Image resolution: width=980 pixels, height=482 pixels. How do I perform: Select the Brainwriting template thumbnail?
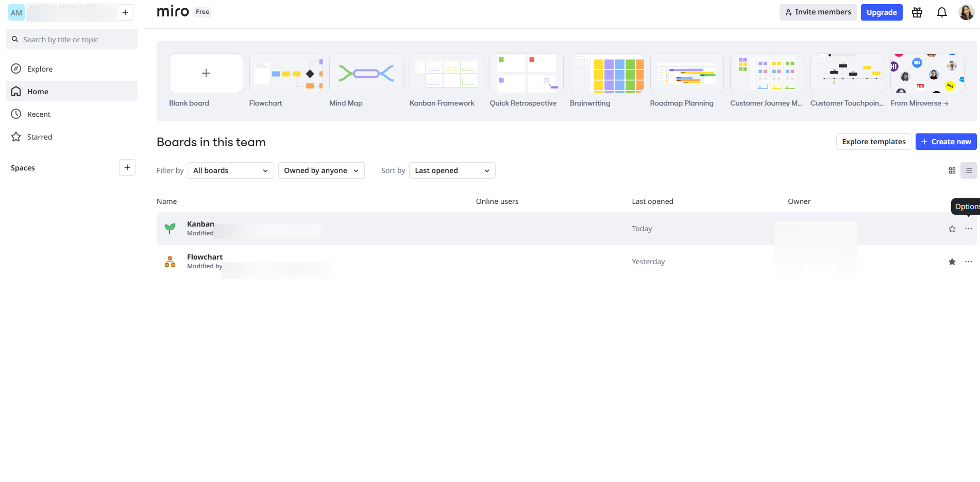(x=607, y=73)
